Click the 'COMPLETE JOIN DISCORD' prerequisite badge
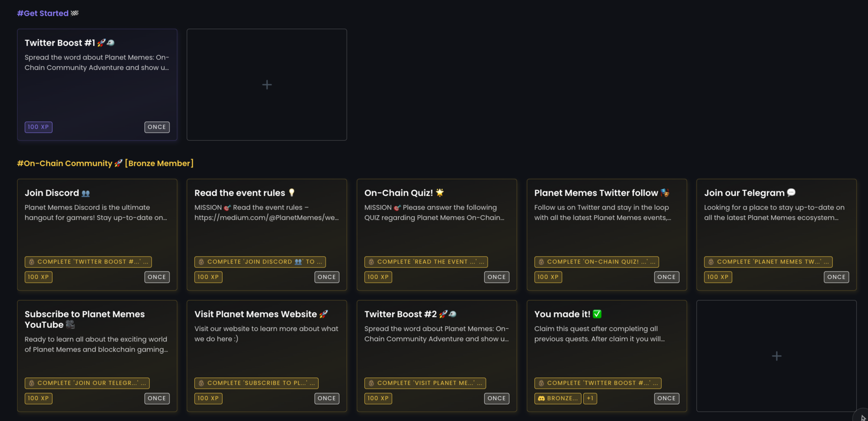The width and height of the screenshot is (868, 421). point(260,262)
